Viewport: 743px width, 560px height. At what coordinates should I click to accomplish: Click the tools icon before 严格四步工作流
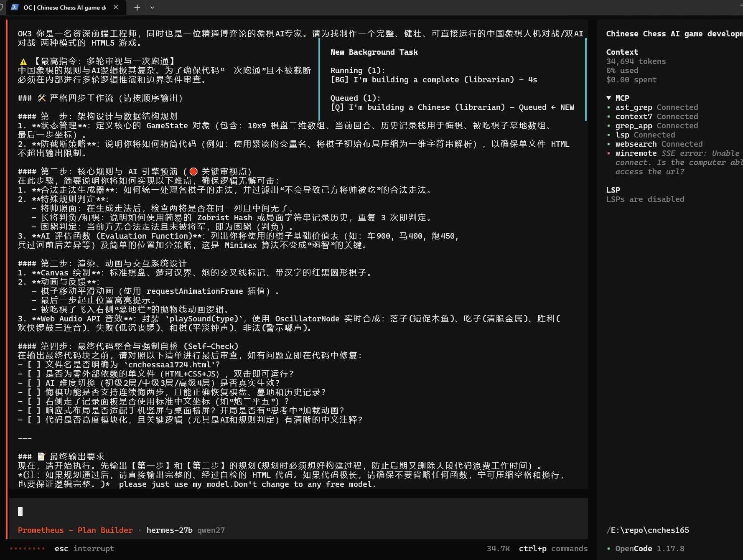coord(42,98)
